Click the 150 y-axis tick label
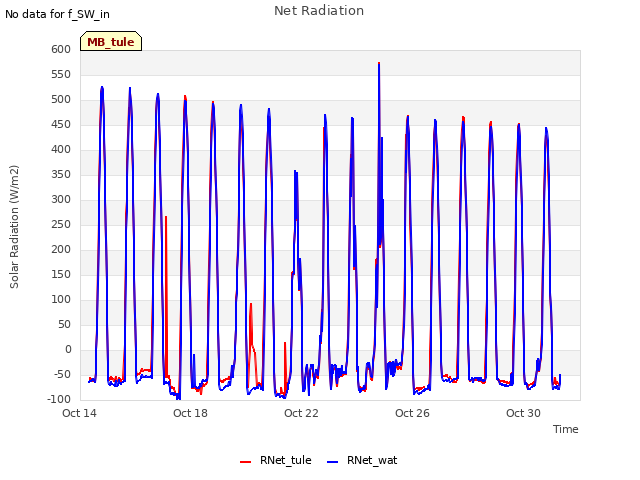The width and height of the screenshot is (640, 480). tap(61, 274)
